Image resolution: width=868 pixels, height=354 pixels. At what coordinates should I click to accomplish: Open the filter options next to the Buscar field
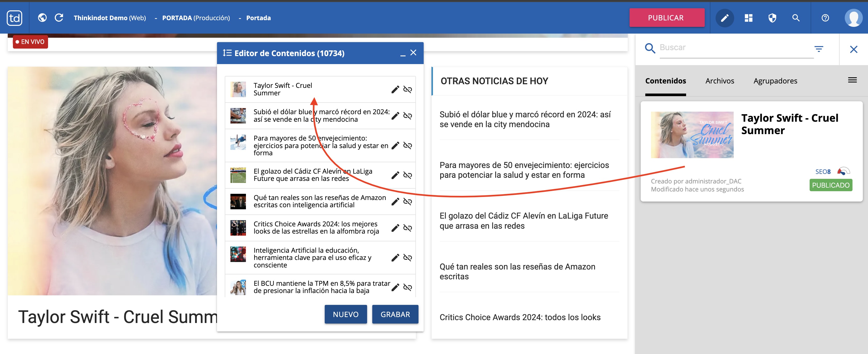(819, 49)
